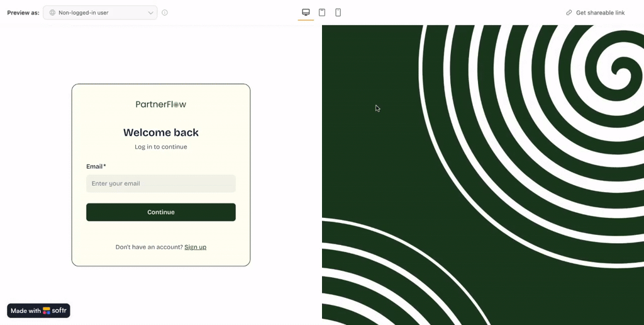Click the Welcome back heading

pyautogui.click(x=161, y=132)
